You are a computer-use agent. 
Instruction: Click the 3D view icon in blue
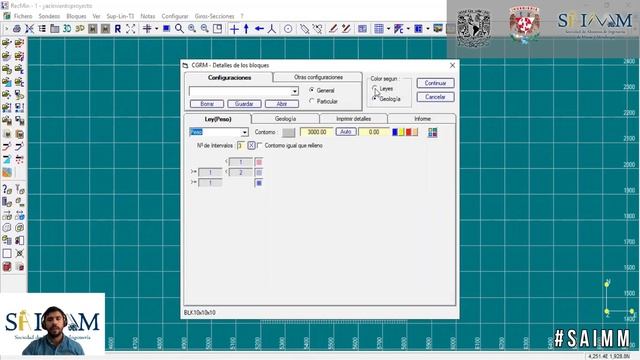67,29
